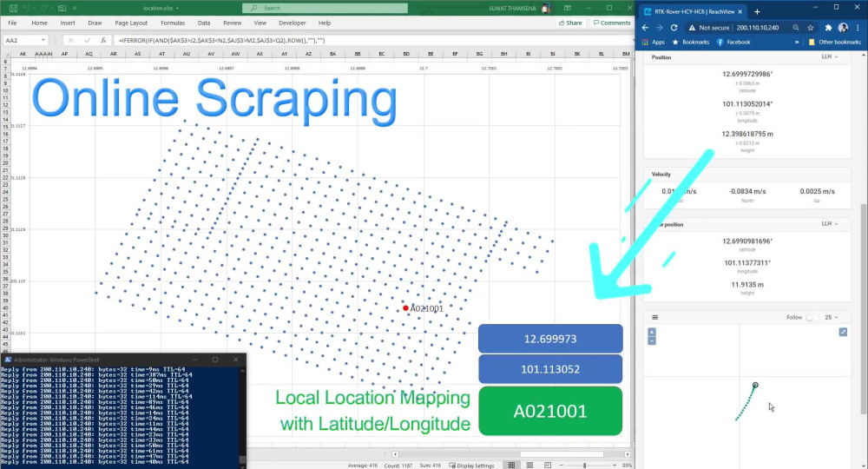868x469 pixels.
Task: Click the Excel zoom slider handle
Action: (584, 466)
